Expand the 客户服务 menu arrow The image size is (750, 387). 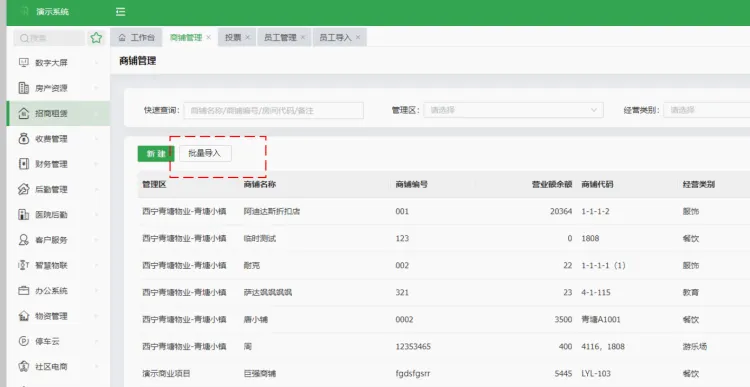[97, 240]
